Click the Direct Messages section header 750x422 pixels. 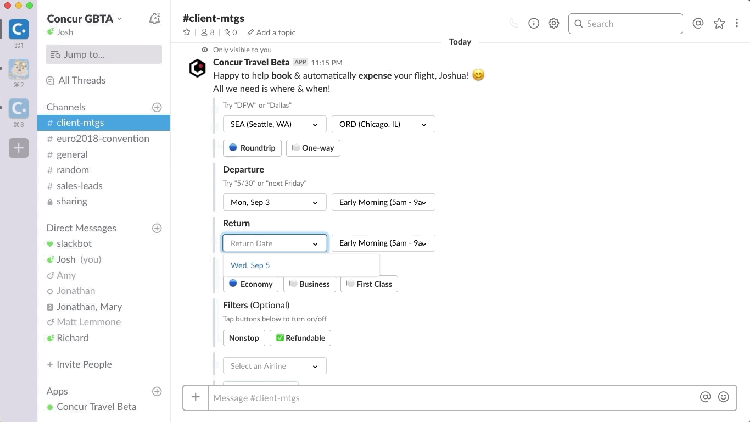(81, 228)
